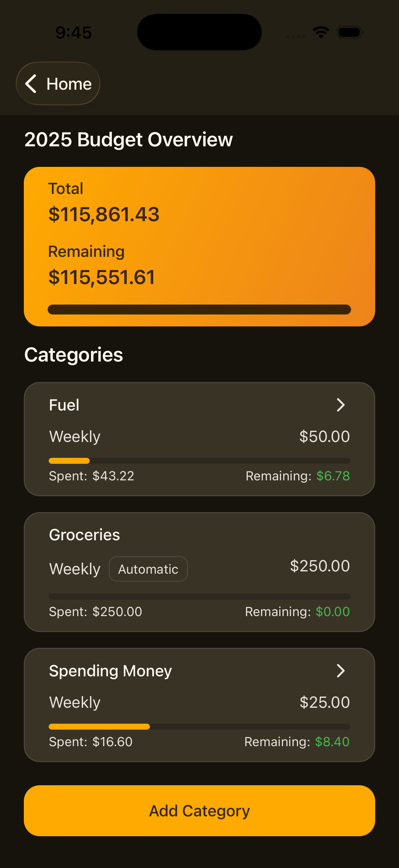Open the Spending Money category title
Image resolution: width=399 pixels, height=868 pixels.
(111, 671)
